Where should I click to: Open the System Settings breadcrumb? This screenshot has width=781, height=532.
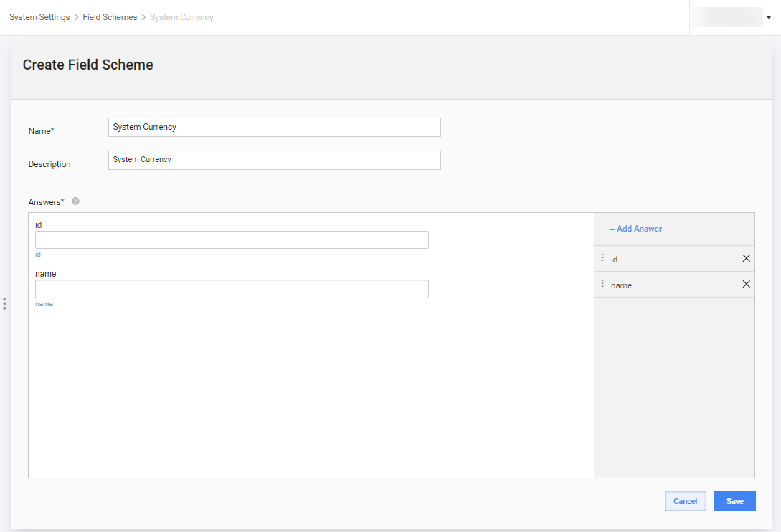coord(39,17)
